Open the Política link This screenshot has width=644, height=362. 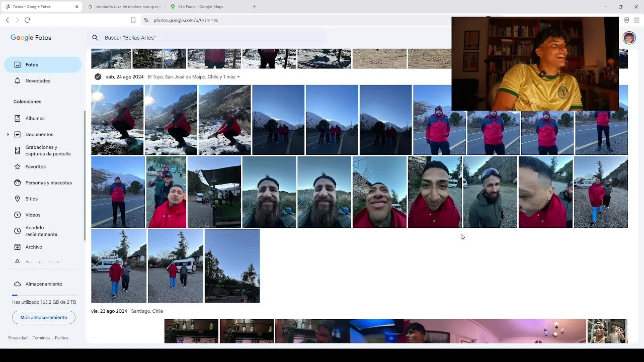(61, 338)
